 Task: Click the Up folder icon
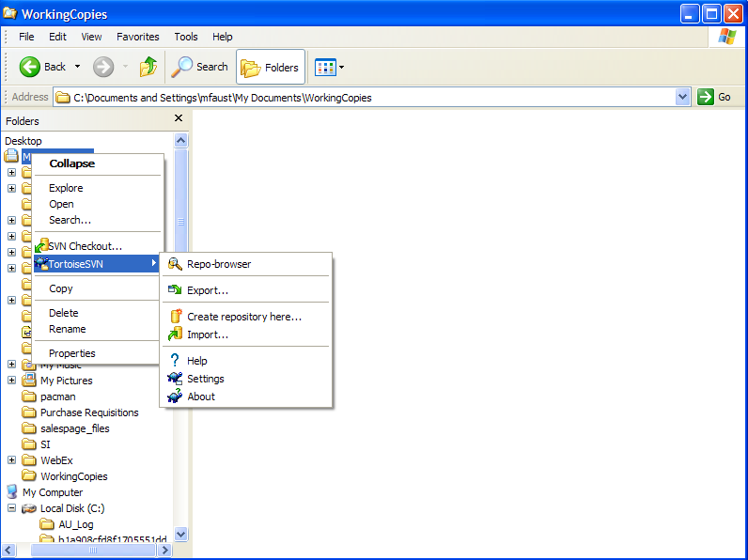coord(148,67)
